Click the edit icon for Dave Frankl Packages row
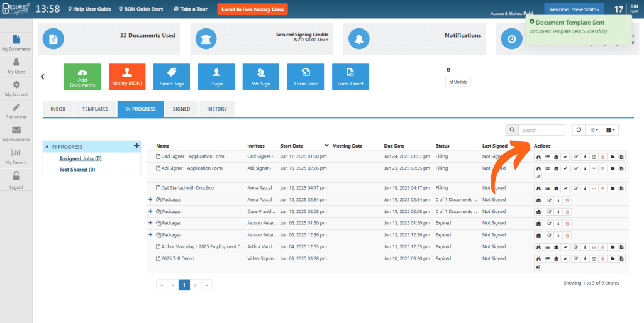The image size is (644, 323). click(x=550, y=212)
